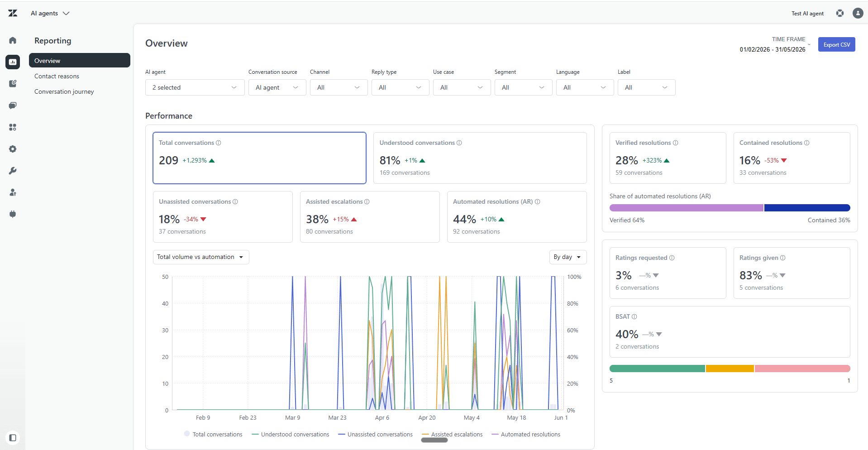The height and width of the screenshot is (450, 868).
Task: Toggle Automated resolutions legend series
Action: pos(526,434)
